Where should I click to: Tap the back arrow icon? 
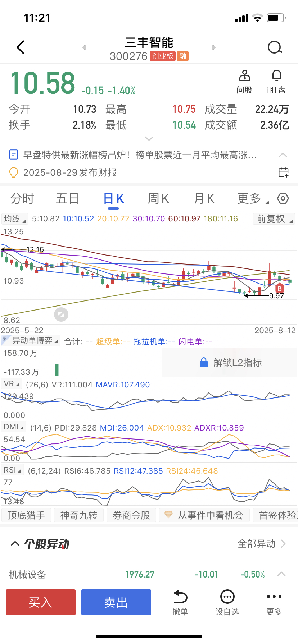21,47
